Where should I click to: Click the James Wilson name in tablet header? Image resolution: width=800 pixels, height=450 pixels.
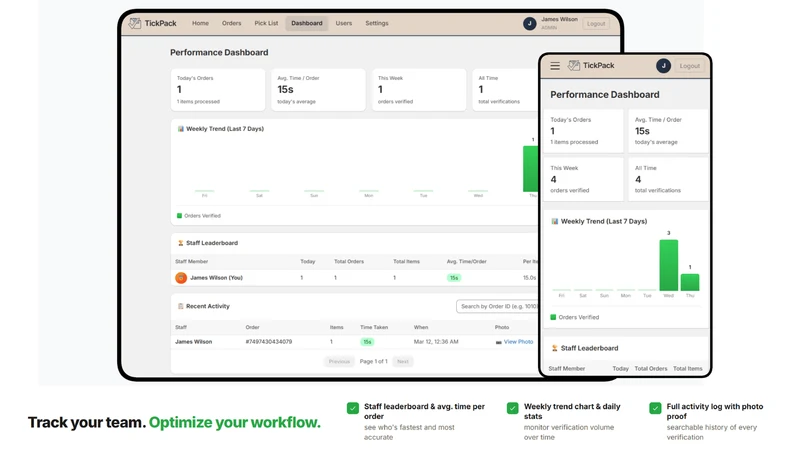pos(559,19)
